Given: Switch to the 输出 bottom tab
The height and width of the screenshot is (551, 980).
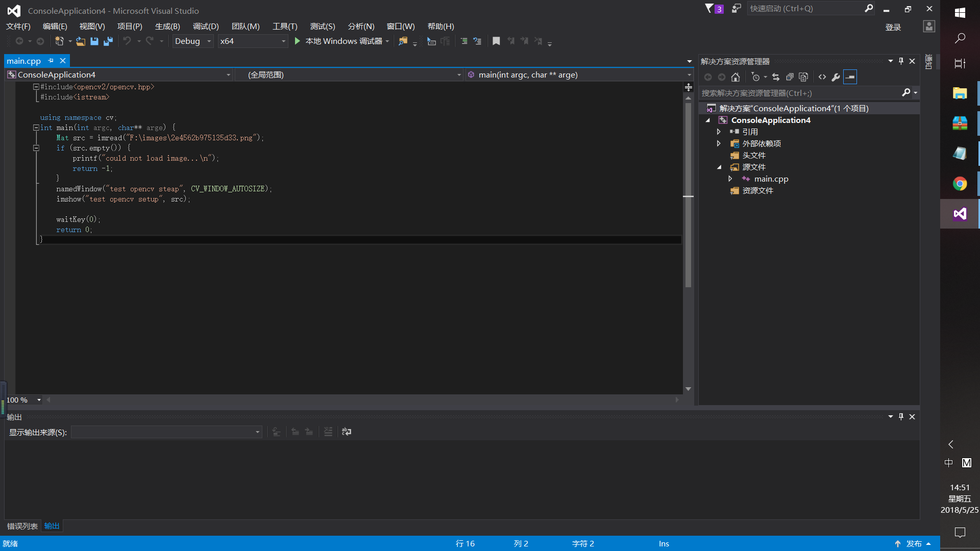Looking at the screenshot, I should pos(52,527).
